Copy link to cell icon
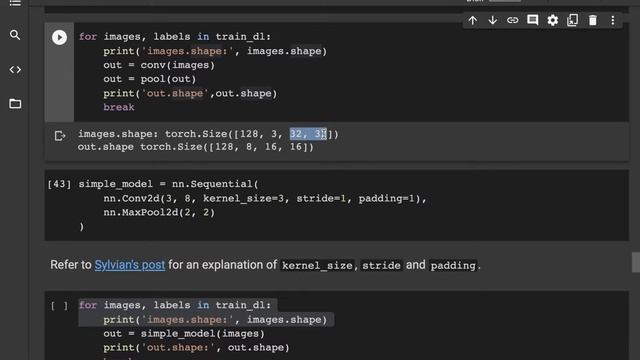 (513, 20)
